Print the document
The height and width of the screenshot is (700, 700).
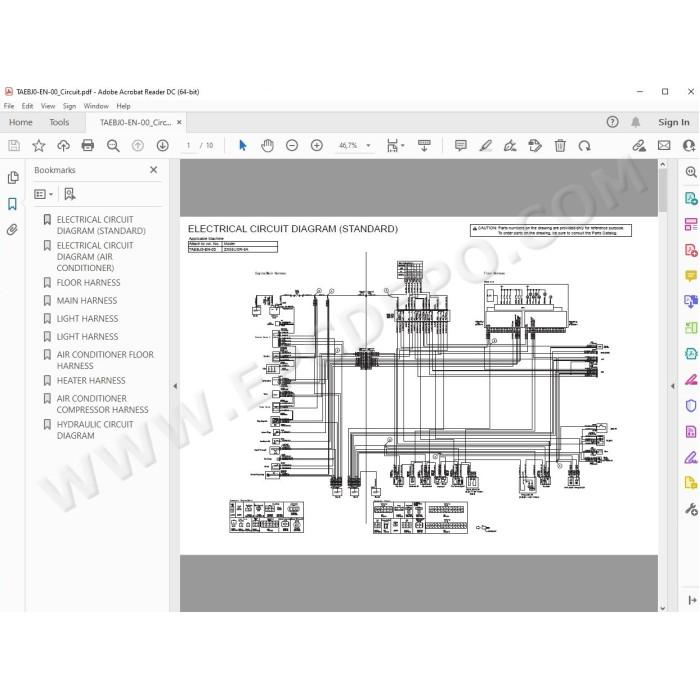[88, 146]
